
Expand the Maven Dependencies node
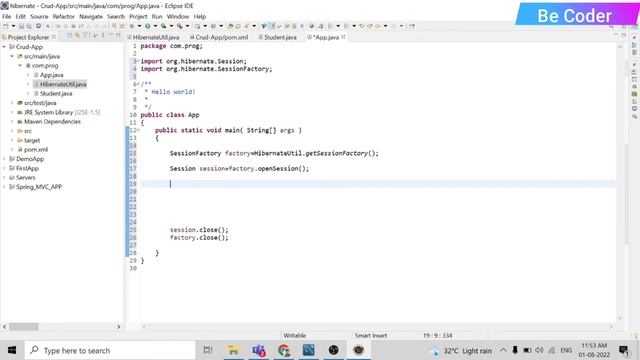pos(12,122)
